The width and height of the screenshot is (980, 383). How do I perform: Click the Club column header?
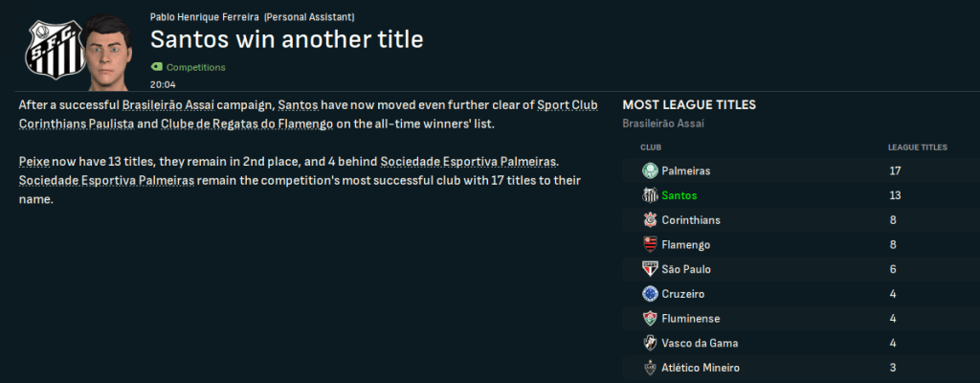[x=651, y=147]
